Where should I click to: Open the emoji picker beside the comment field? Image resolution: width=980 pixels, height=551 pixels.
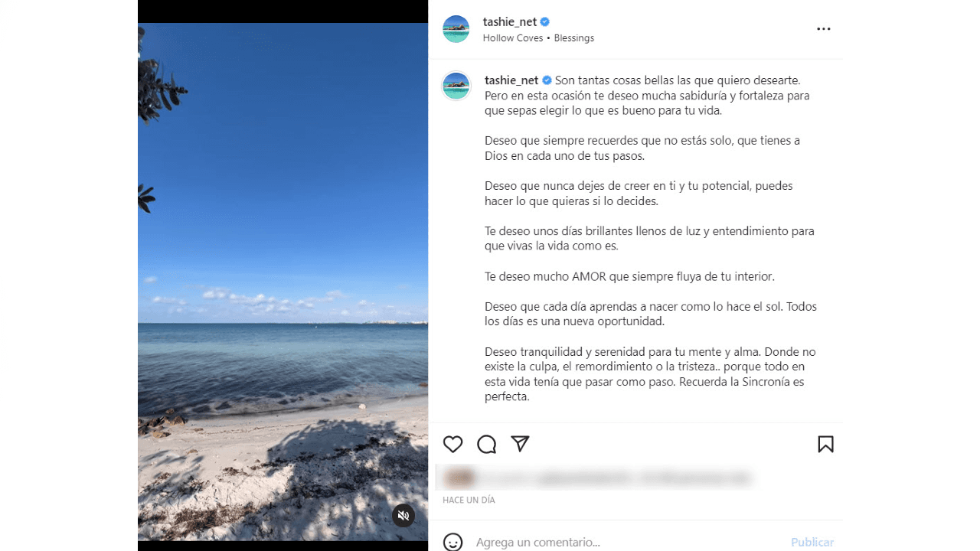click(x=453, y=542)
